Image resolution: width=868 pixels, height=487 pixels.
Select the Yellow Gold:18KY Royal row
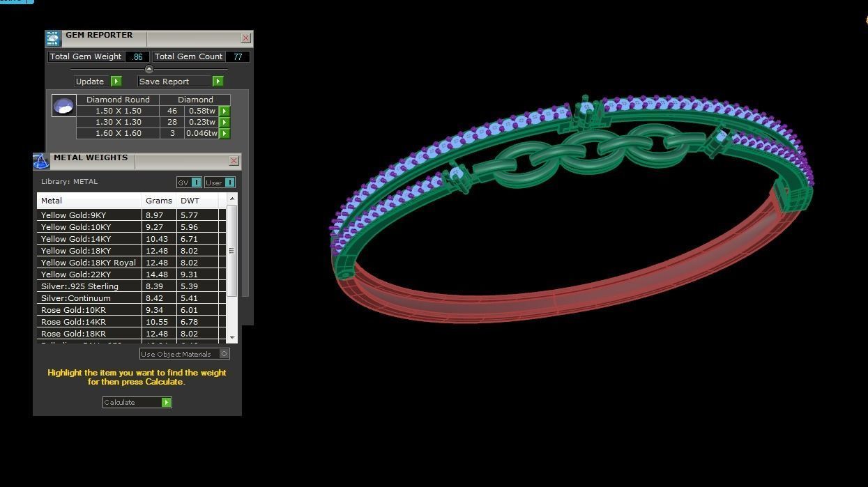point(131,263)
